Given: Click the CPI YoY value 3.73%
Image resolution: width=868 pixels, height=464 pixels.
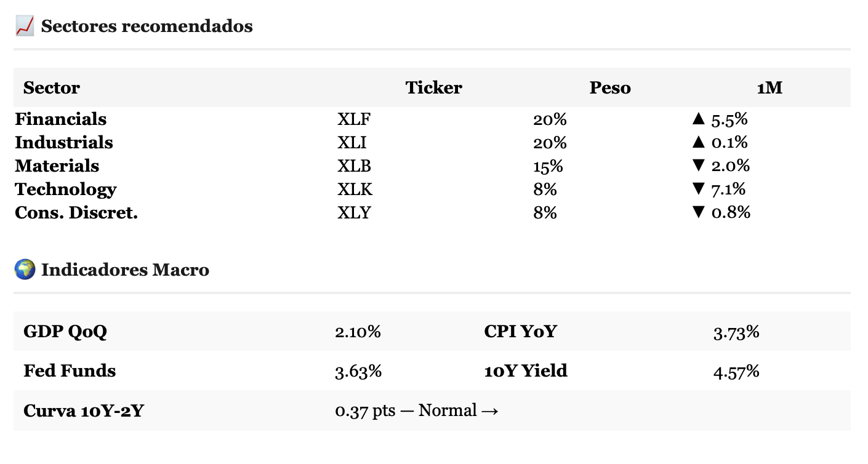Looking at the screenshot, I should click(x=736, y=332).
